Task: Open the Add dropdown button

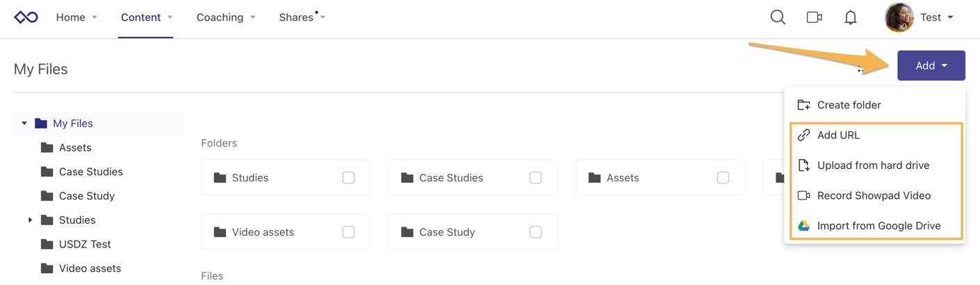Action: [x=931, y=65]
